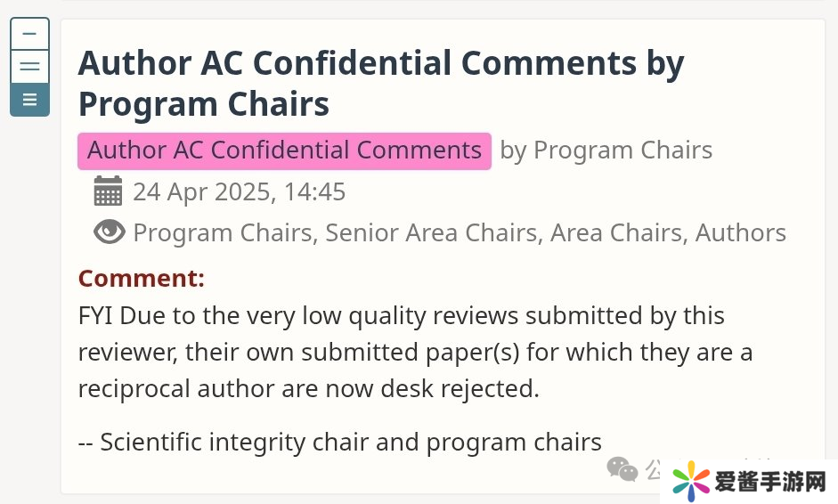Click the WeChat logo watermark icon

click(x=622, y=468)
